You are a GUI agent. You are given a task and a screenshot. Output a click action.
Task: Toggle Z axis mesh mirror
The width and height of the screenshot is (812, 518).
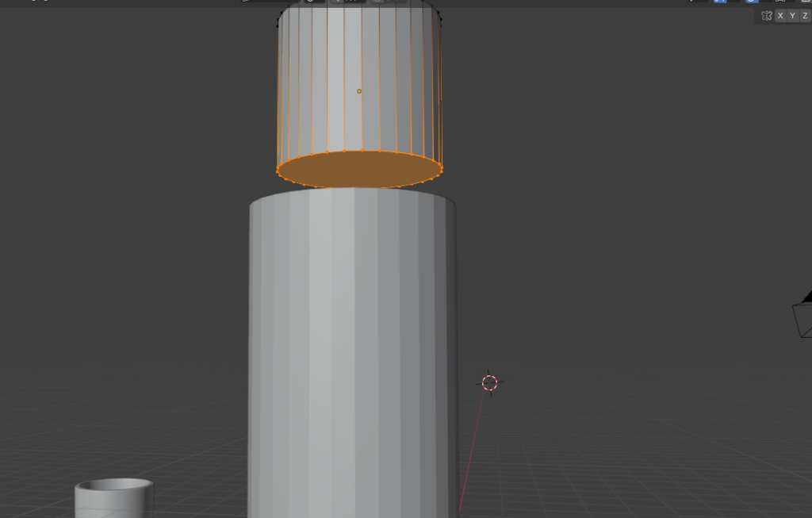coord(805,16)
